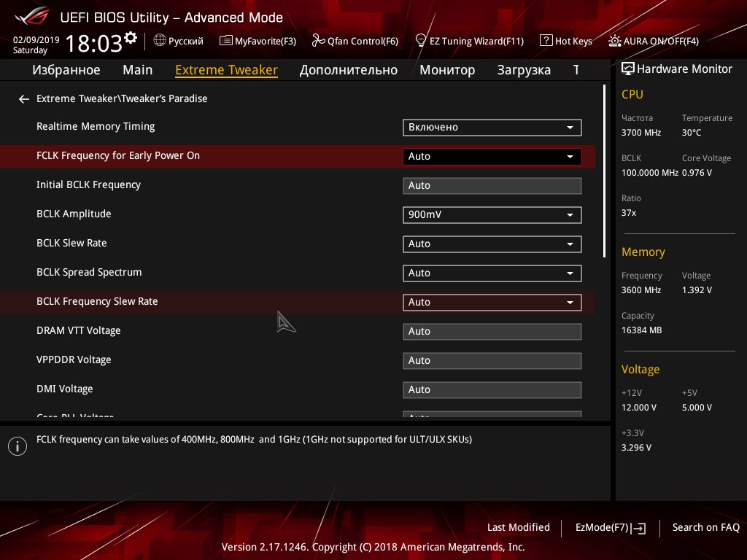Switch to the Загрузка tab
The height and width of the screenshot is (560, 747).
point(524,70)
